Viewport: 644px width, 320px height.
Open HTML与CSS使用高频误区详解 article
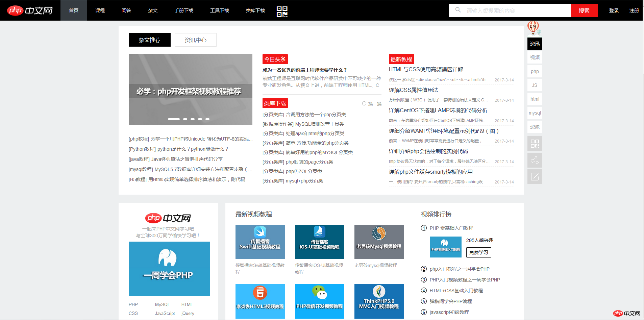pyautogui.click(x=426, y=69)
